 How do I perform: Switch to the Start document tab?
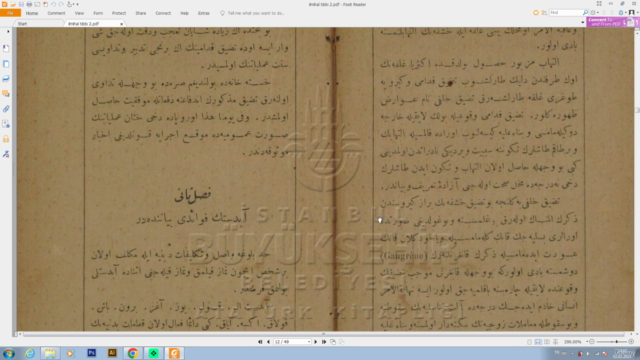[22, 24]
